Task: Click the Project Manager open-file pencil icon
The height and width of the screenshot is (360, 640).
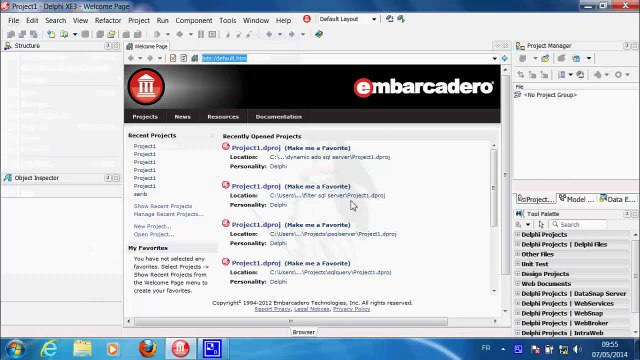Action: [545, 58]
